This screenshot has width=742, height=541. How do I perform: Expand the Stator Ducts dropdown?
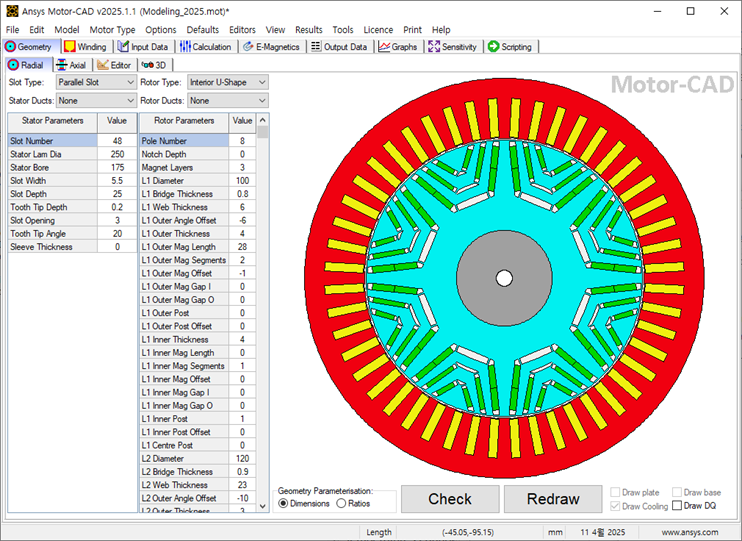tap(130, 101)
